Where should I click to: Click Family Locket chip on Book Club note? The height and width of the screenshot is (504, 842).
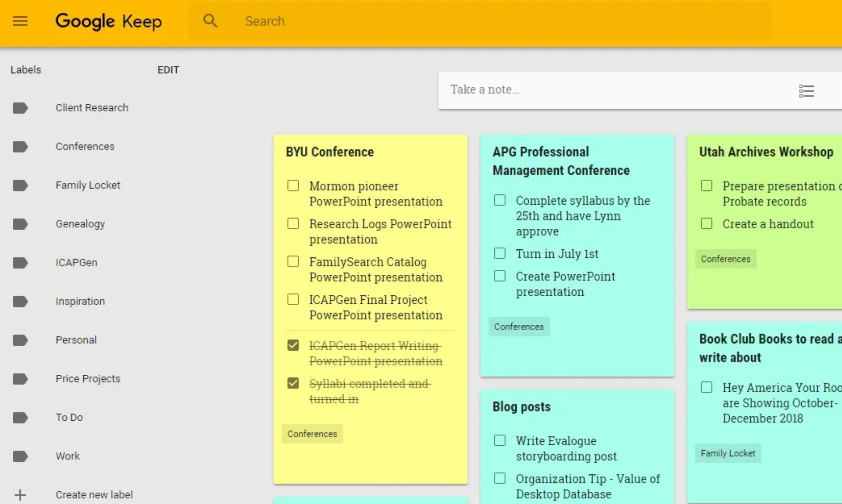tap(728, 453)
